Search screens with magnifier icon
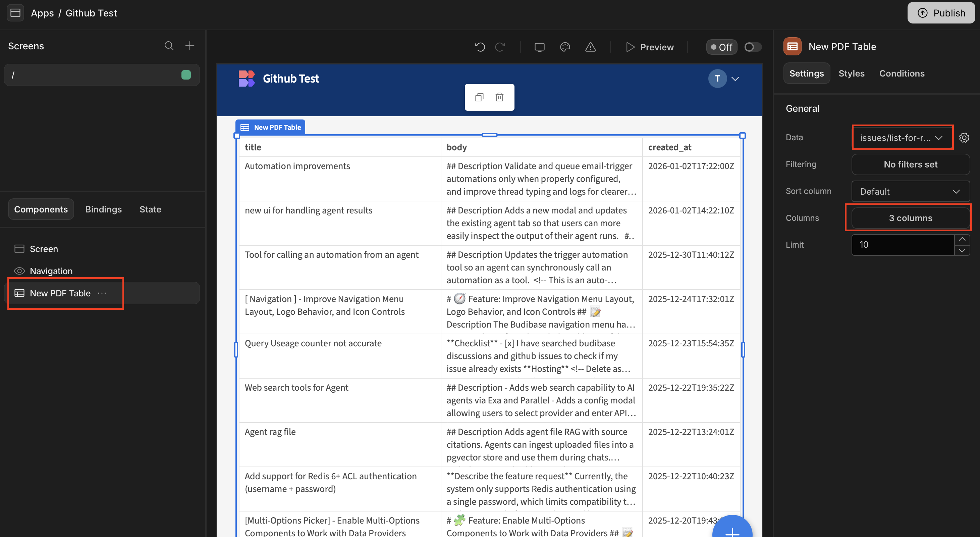 tap(169, 46)
